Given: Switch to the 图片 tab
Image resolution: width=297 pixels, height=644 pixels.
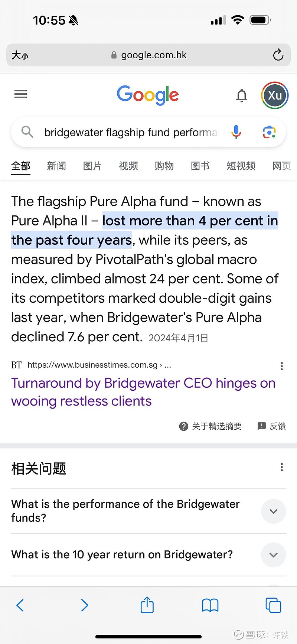Looking at the screenshot, I should pyautogui.click(x=92, y=166).
